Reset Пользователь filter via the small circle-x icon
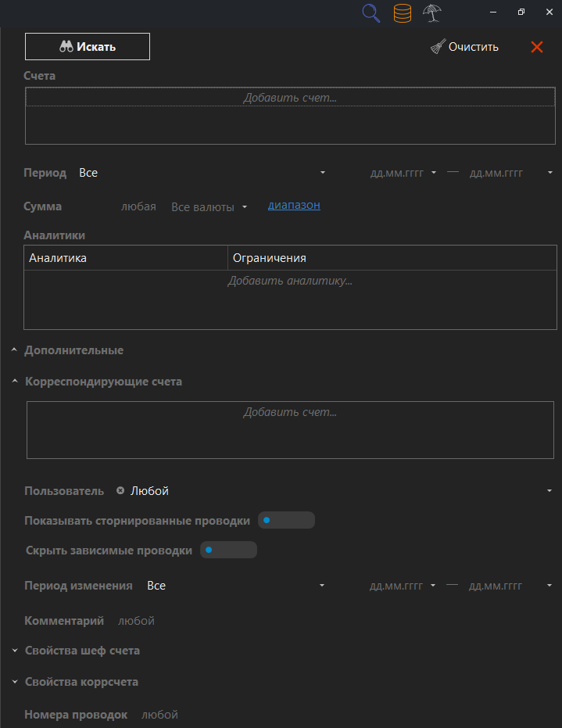562x728 pixels. coord(120,491)
